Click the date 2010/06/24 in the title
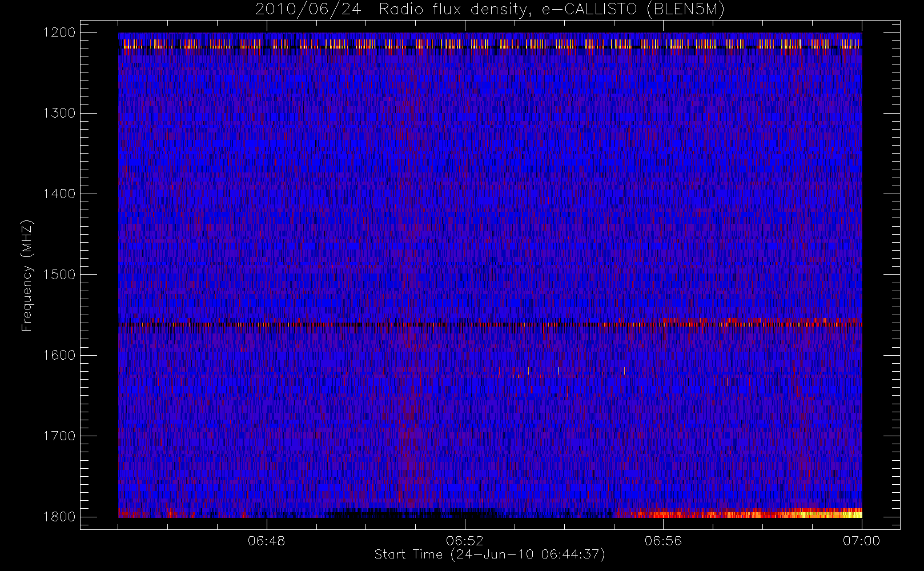 pyautogui.click(x=308, y=10)
